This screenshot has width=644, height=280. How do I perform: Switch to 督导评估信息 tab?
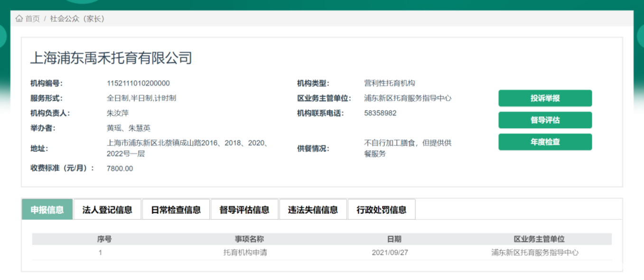(244, 210)
